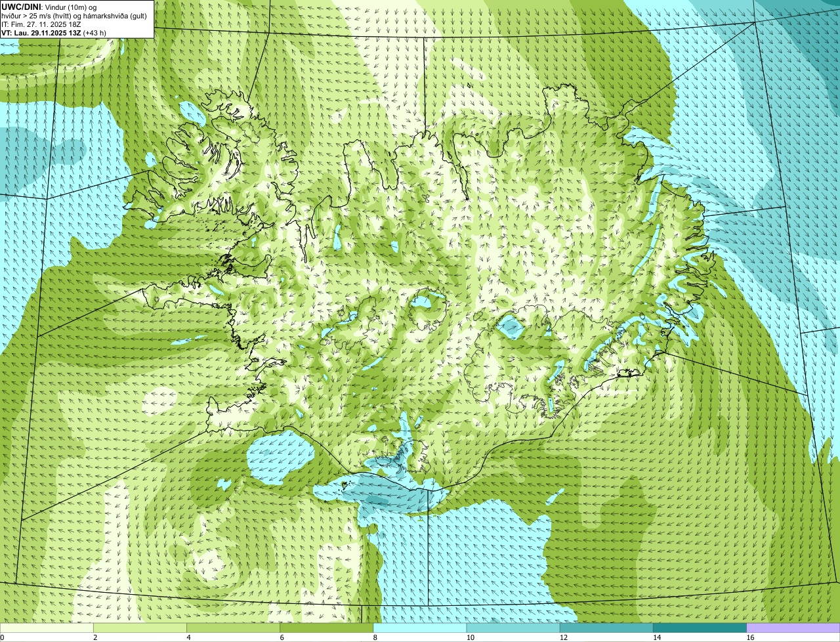Click the "4" legend scale label
Viewport: 840px width, 642px height.
[188, 637]
